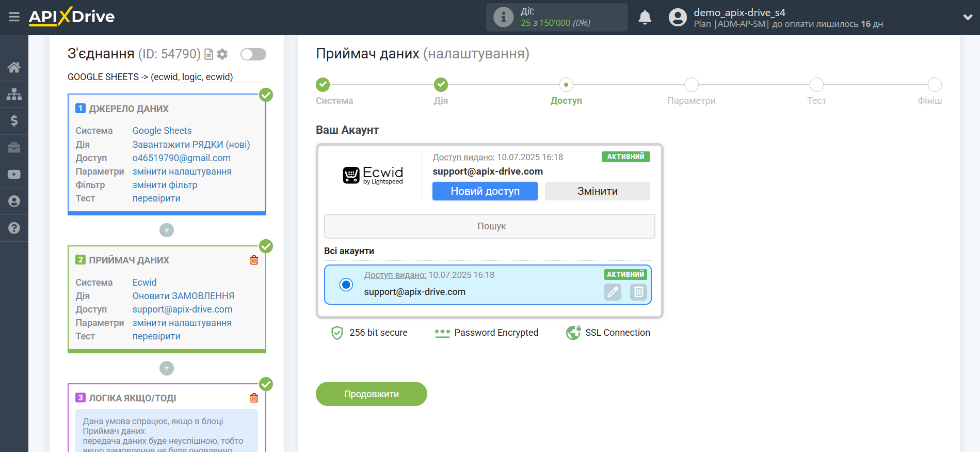Expand the account dropdown chevron

click(x=968, y=17)
